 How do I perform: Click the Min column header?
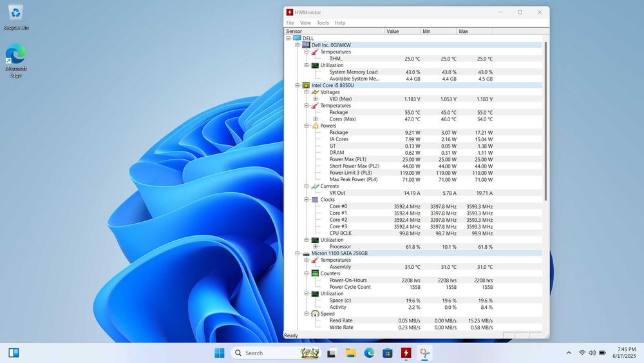click(x=438, y=31)
